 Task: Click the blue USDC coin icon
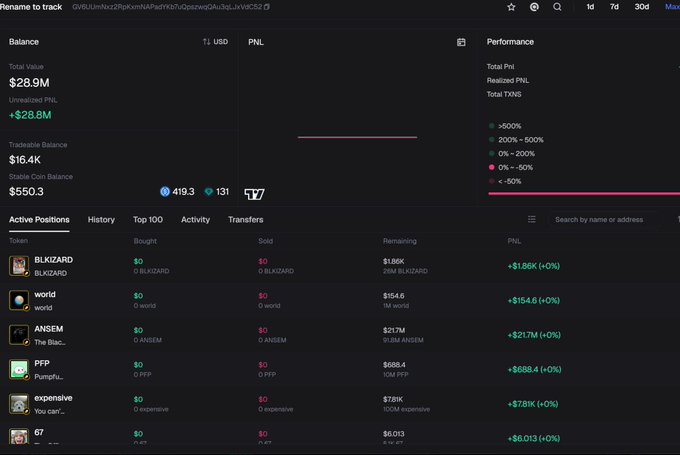click(x=165, y=191)
